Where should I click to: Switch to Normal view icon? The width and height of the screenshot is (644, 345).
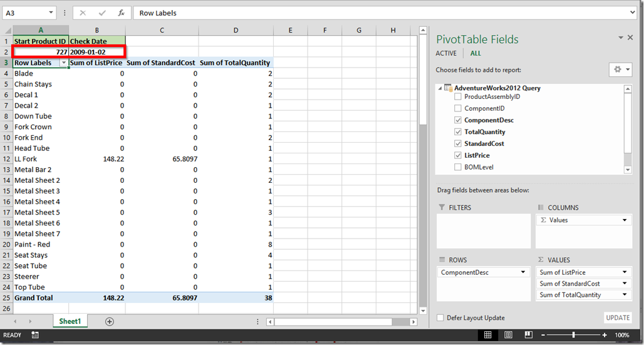click(487, 335)
